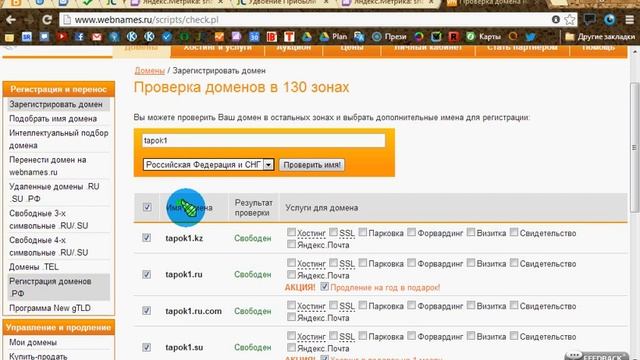Open the Gmail envelope bookmark
This screenshot has height=360, width=640.
coord(97,37)
